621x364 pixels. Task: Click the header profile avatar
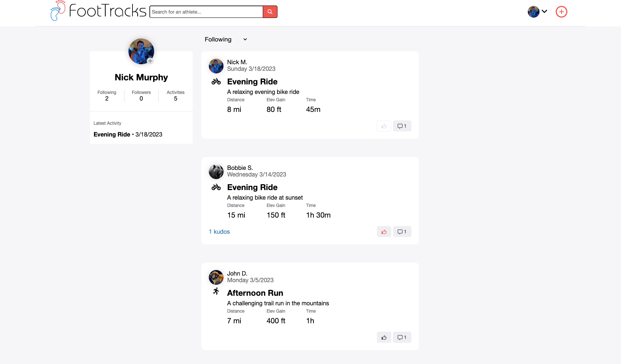pos(534,12)
